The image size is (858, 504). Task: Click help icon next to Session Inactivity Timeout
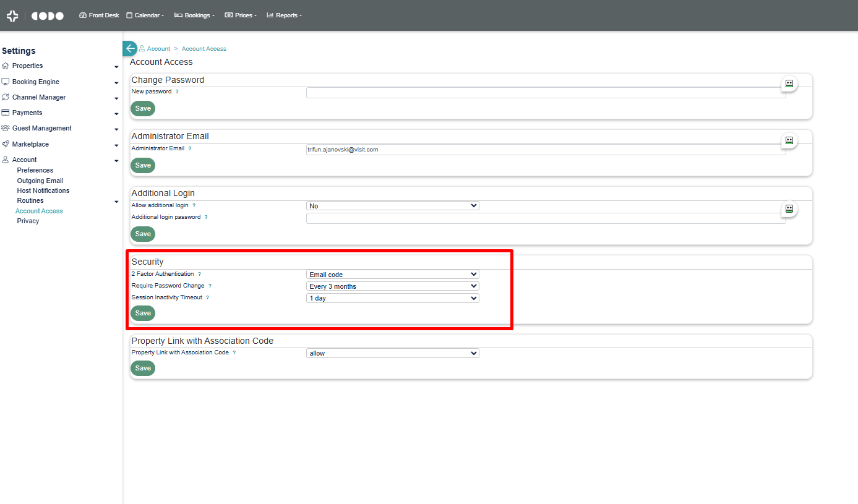coord(207,297)
